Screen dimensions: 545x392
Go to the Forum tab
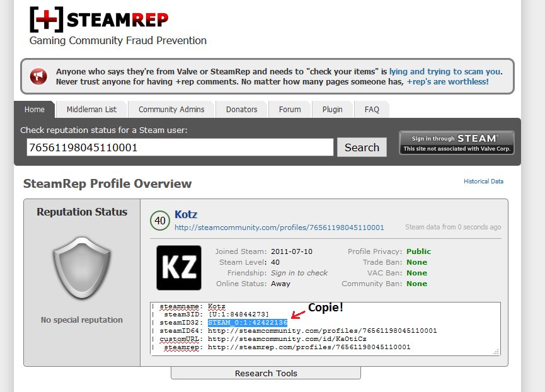290,110
